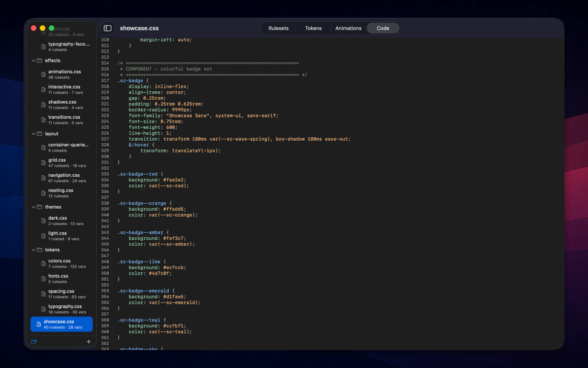Open typography.css tokens file
The height and width of the screenshot is (368, 588).
point(61,309)
